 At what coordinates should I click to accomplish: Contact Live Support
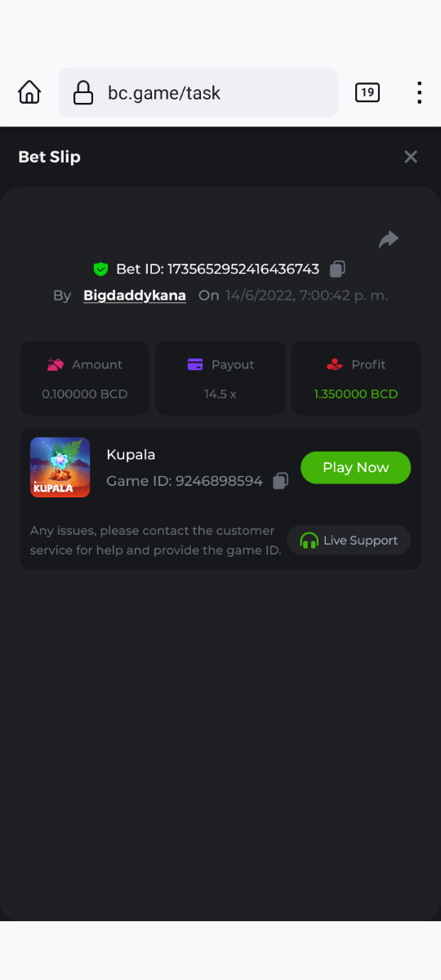point(349,540)
